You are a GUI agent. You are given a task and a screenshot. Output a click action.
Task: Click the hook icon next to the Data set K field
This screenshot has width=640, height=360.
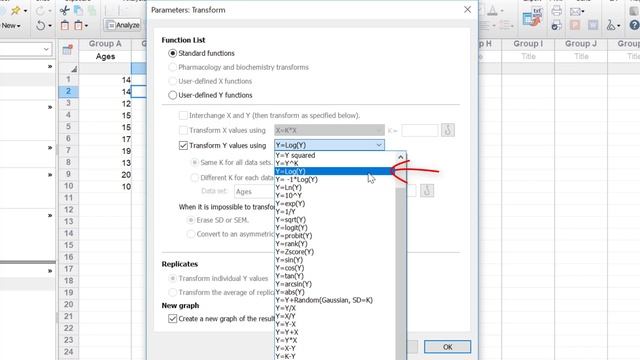coord(427,191)
